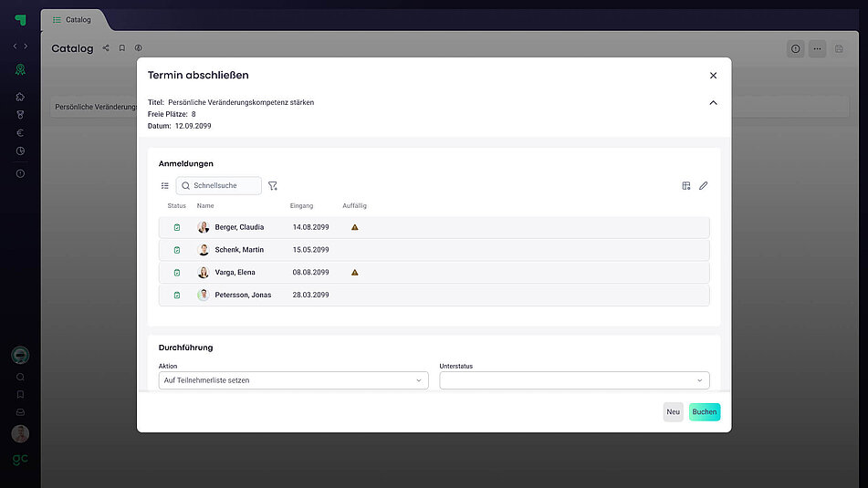Click the list view icon left of Schnellsuche
This screenshot has height=488, width=868.
[x=165, y=186]
